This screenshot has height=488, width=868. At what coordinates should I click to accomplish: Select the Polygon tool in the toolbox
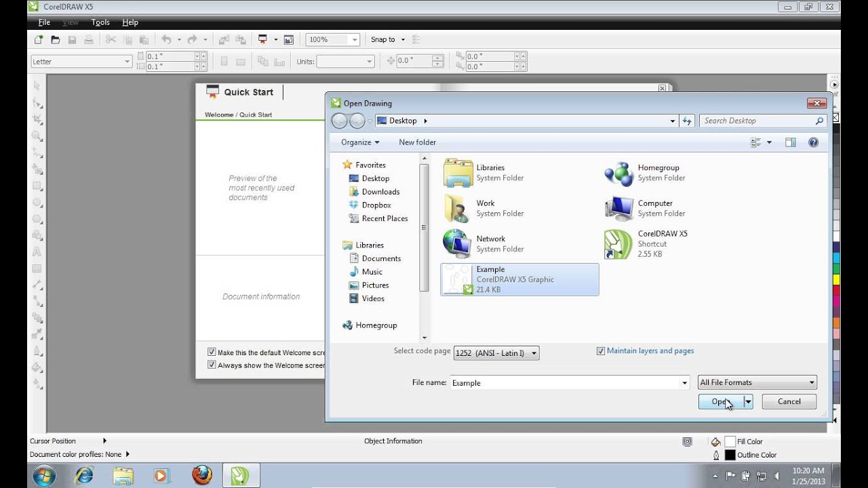(37, 219)
